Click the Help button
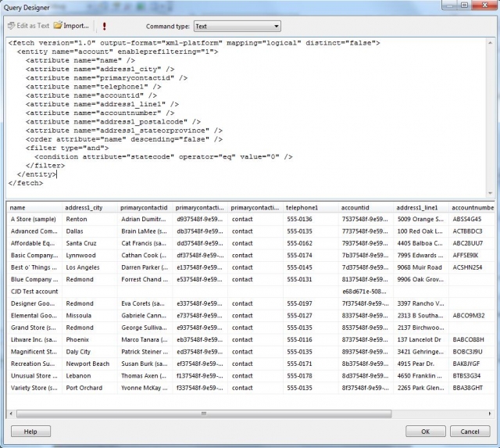Viewport: 500px width, 448px height. tap(30, 432)
